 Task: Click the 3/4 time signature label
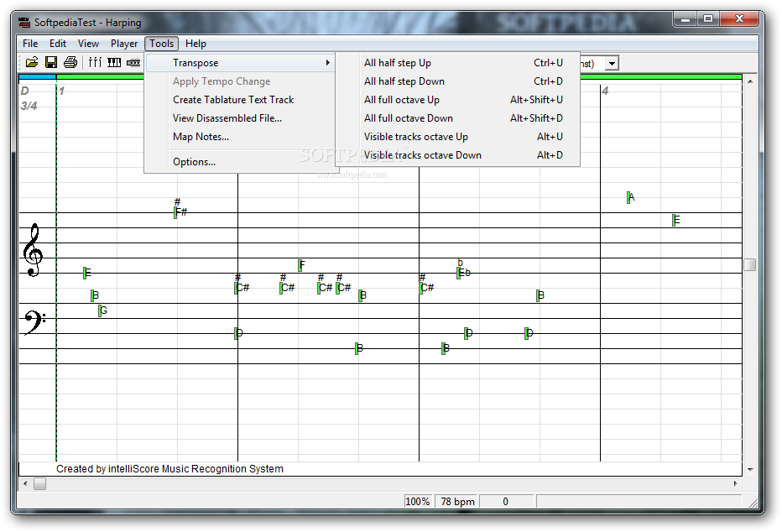pyautogui.click(x=29, y=106)
